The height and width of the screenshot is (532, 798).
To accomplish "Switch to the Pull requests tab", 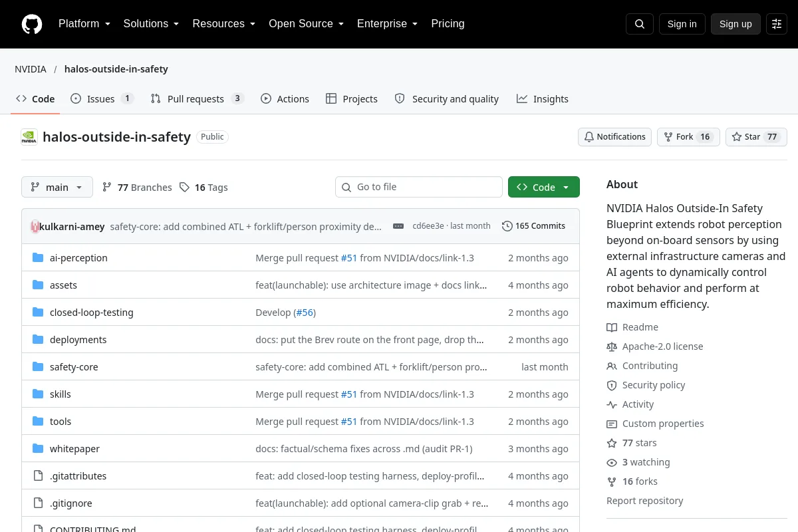I will coord(197,98).
